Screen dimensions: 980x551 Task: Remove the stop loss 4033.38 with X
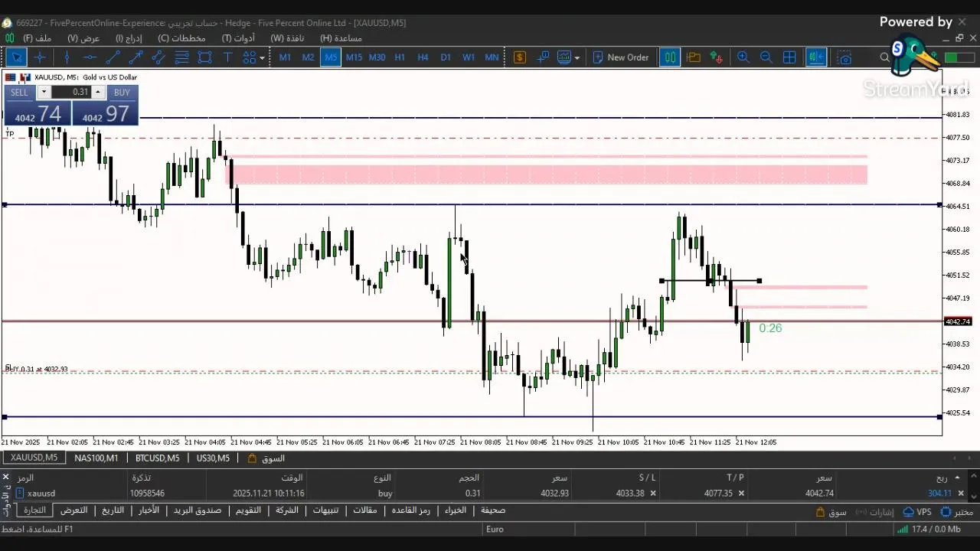point(653,494)
